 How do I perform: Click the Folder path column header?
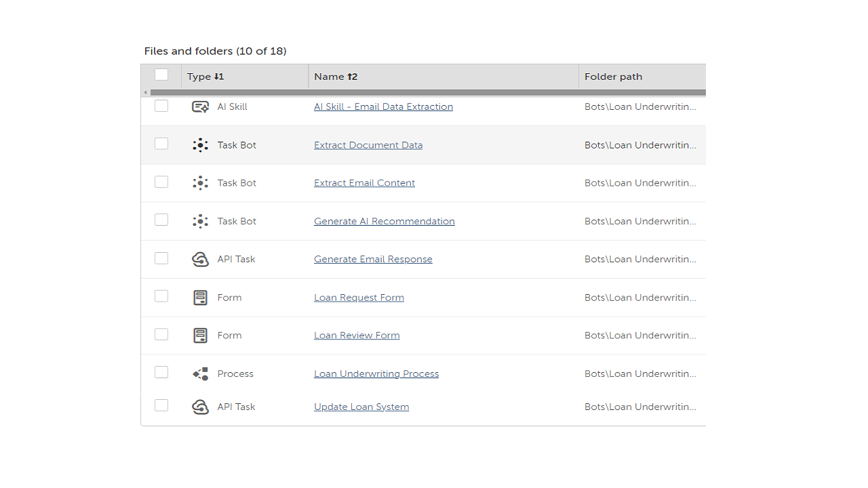613,77
